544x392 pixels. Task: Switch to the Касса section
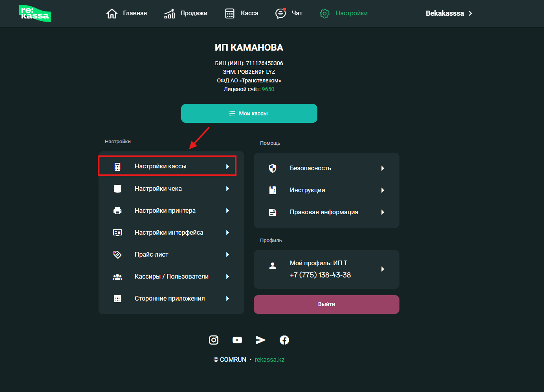[x=242, y=13]
